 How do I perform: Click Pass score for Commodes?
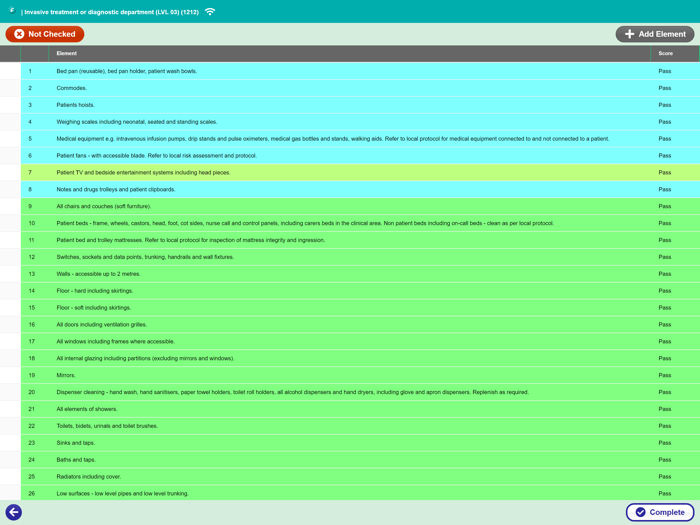(x=665, y=88)
